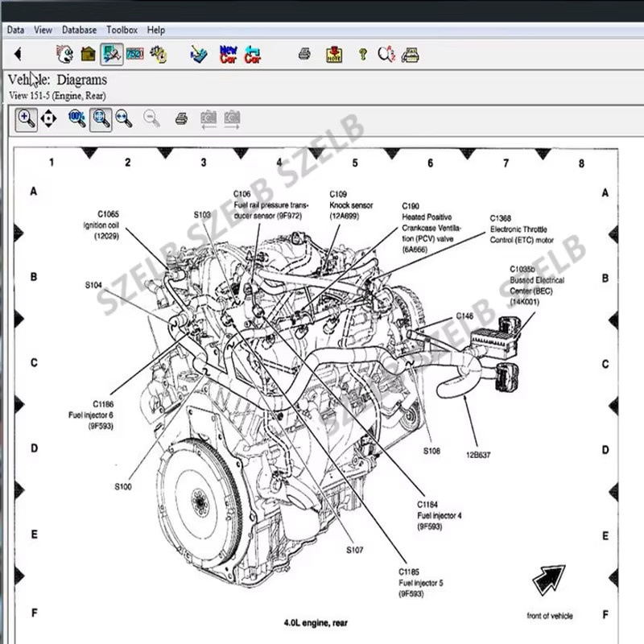Click the C109 Knock sensor label

point(351,205)
